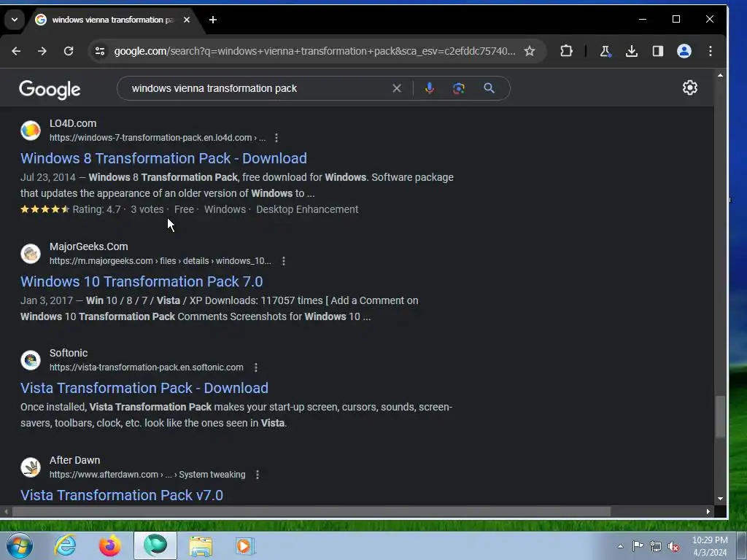The height and width of the screenshot is (560, 747).
Task: Bookmark this page with star icon
Action: 530,51
